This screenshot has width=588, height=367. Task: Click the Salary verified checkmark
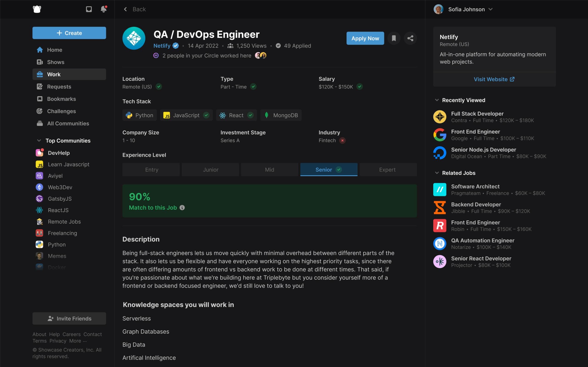[359, 87]
